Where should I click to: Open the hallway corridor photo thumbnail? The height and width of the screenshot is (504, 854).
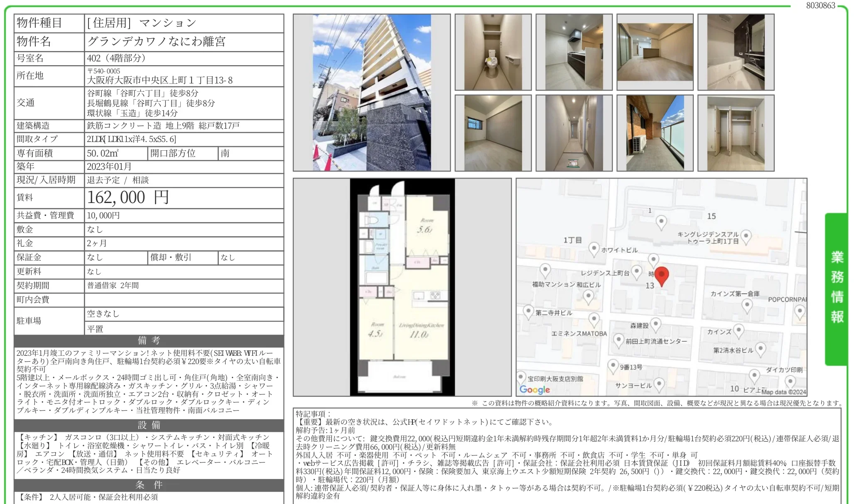574,133
